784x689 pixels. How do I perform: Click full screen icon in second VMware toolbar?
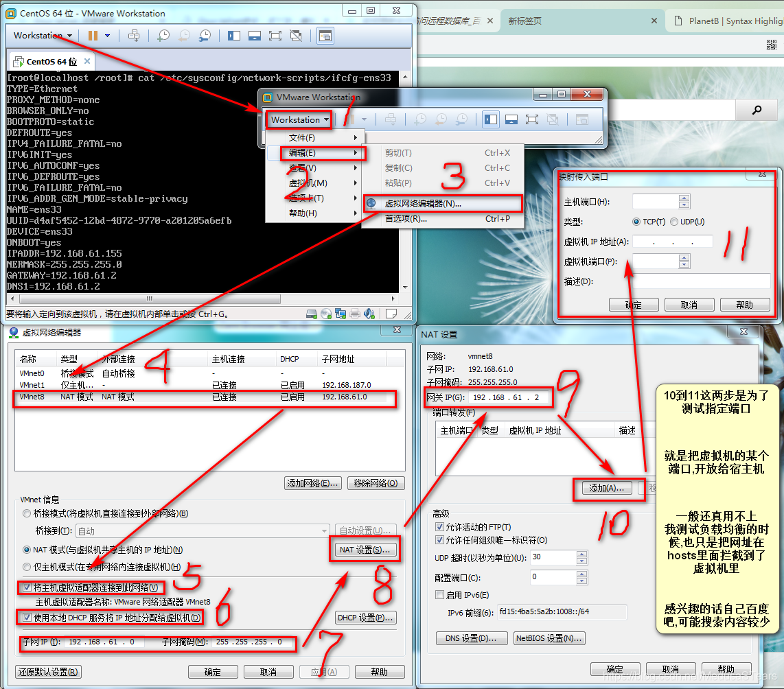(532, 119)
